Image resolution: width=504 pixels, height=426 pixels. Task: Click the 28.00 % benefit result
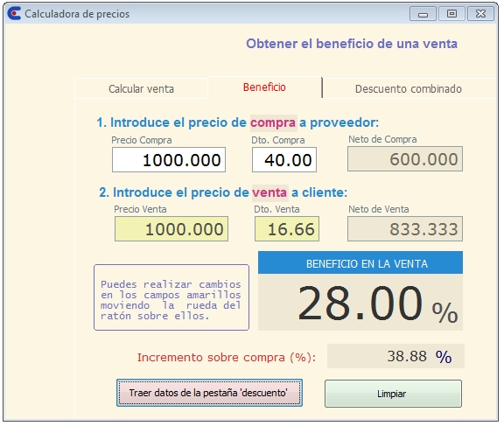[360, 303]
